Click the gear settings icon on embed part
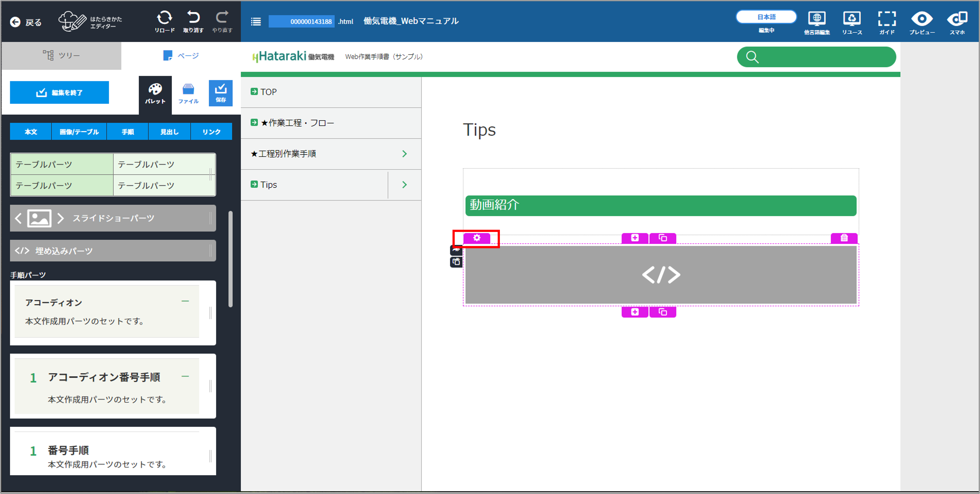The image size is (980, 494). tap(476, 238)
